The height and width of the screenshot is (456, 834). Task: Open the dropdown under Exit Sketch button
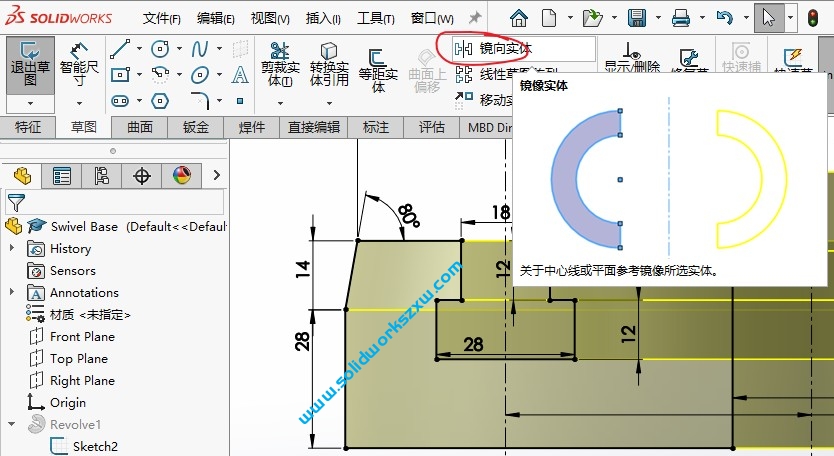(30, 103)
